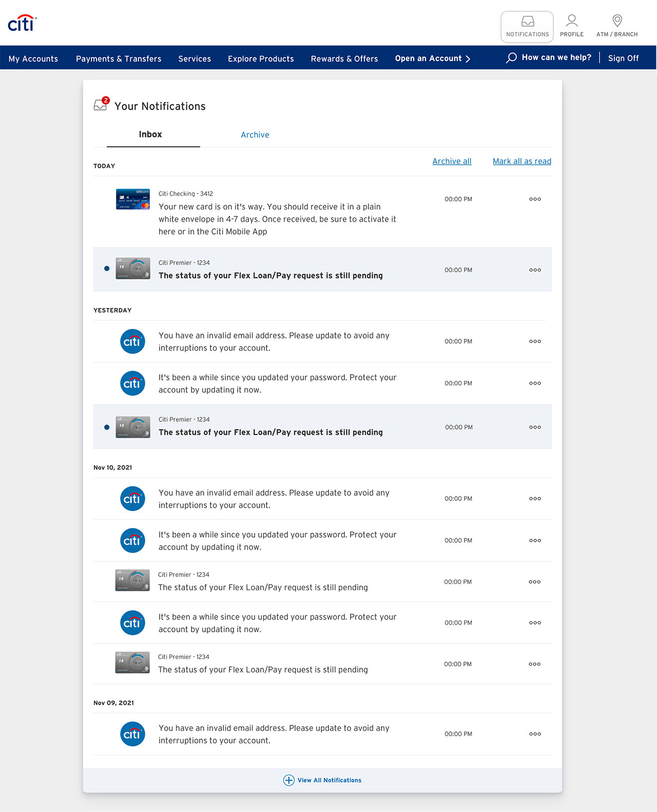Image resolution: width=657 pixels, height=812 pixels.
Task: Click Sign Off
Action: [x=623, y=58]
